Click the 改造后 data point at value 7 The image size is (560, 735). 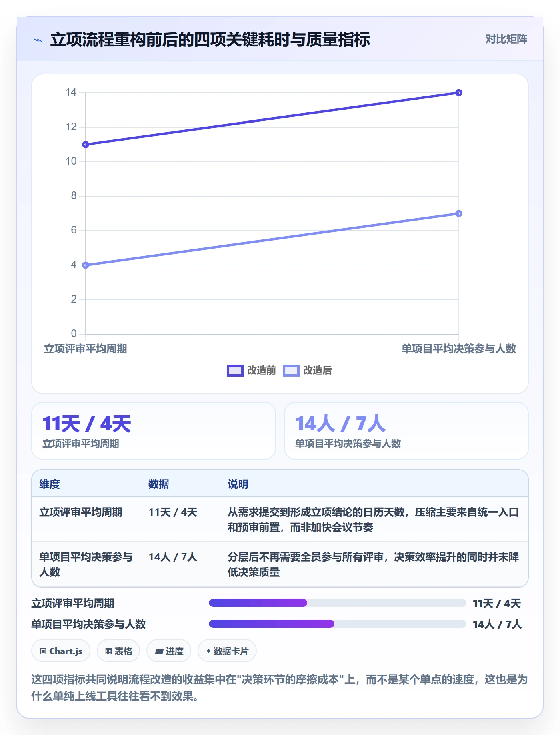coord(459,213)
